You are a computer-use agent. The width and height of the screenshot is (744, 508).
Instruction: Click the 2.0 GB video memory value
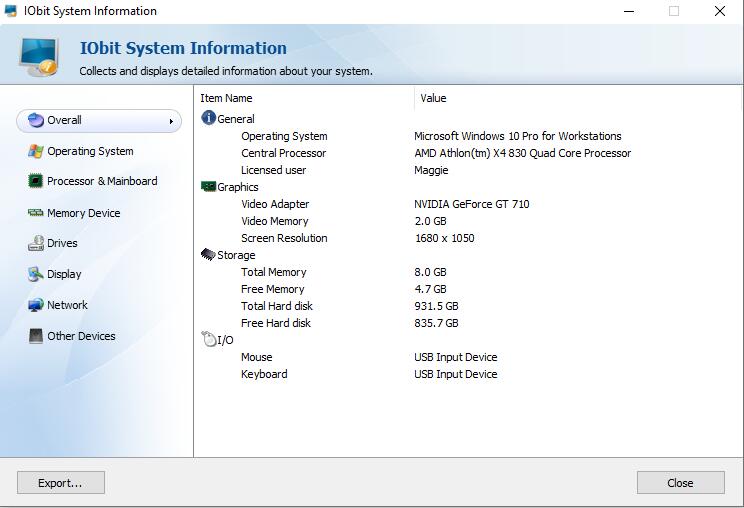[x=430, y=221]
